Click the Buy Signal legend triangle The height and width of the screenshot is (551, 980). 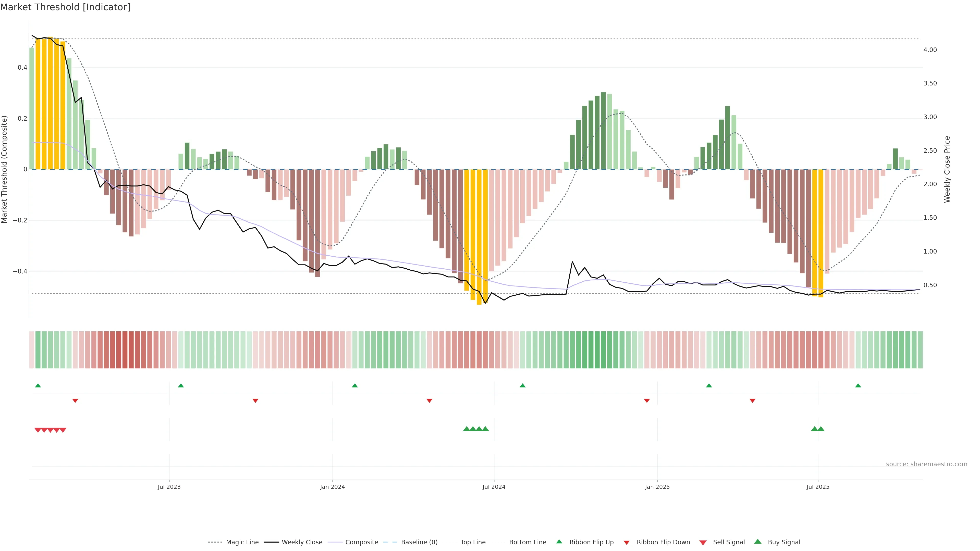click(758, 542)
